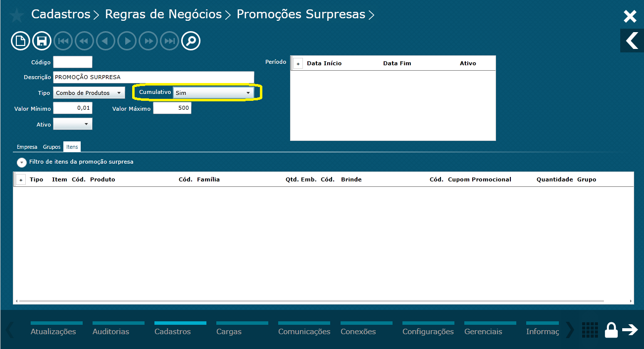Click the New record icon

[20, 41]
